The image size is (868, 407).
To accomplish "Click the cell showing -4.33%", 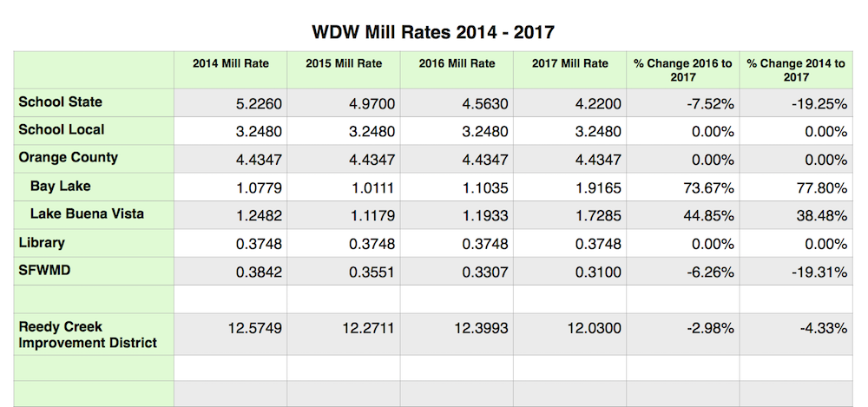I will point(796,334).
